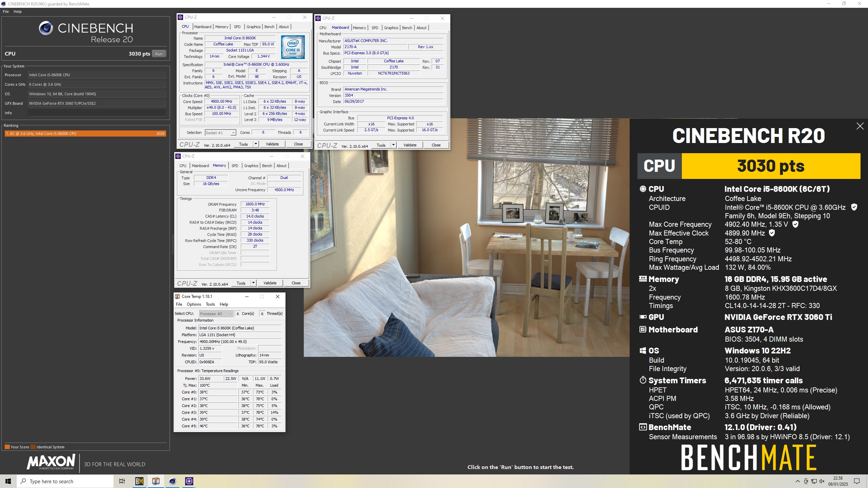Open the notifications center icon
The height and width of the screenshot is (488, 868).
(857, 481)
